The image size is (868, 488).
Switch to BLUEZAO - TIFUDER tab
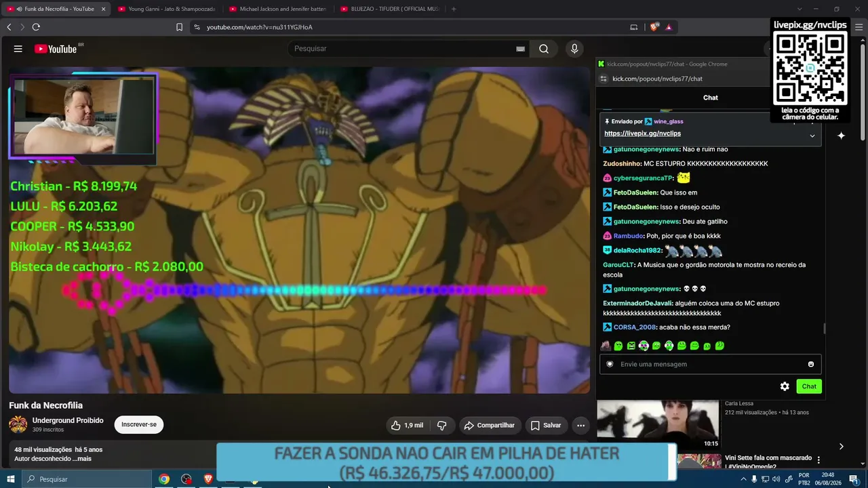(x=389, y=9)
